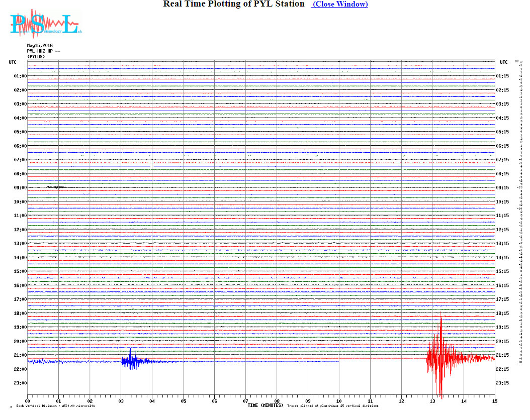The height and width of the screenshot is (420, 530).
Task: Click the left UTC axis header
Action: click(x=13, y=62)
